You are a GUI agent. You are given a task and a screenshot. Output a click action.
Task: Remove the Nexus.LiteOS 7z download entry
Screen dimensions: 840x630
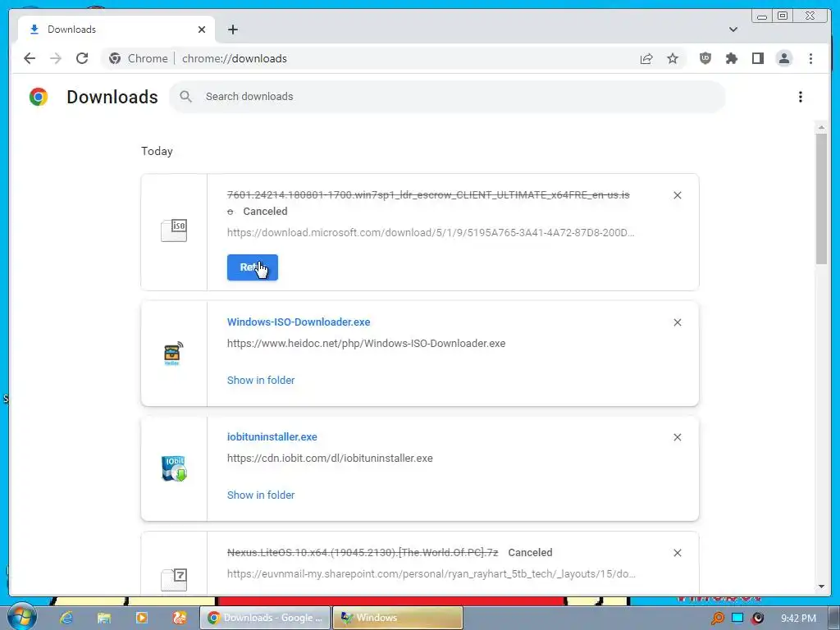[x=677, y=552]
